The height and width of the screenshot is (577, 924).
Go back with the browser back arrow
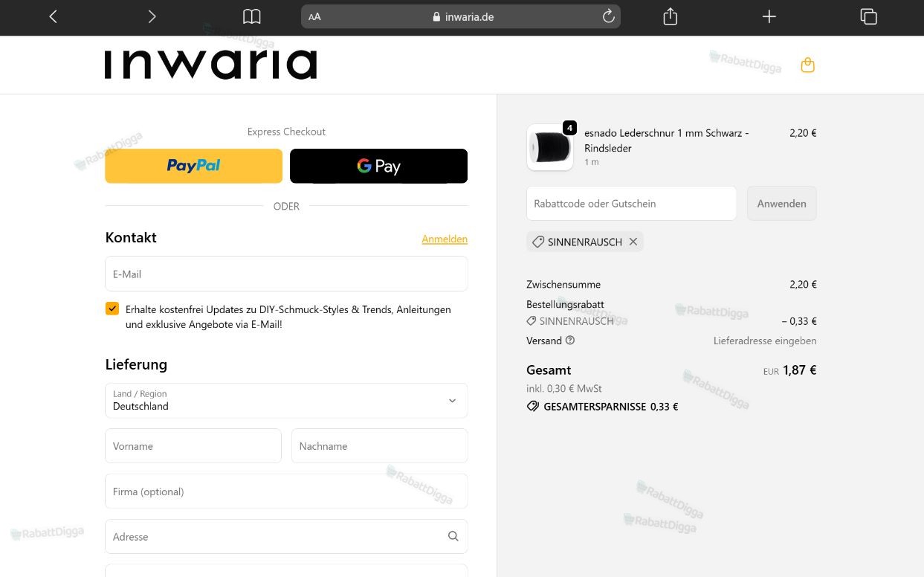tap(53, 16)
